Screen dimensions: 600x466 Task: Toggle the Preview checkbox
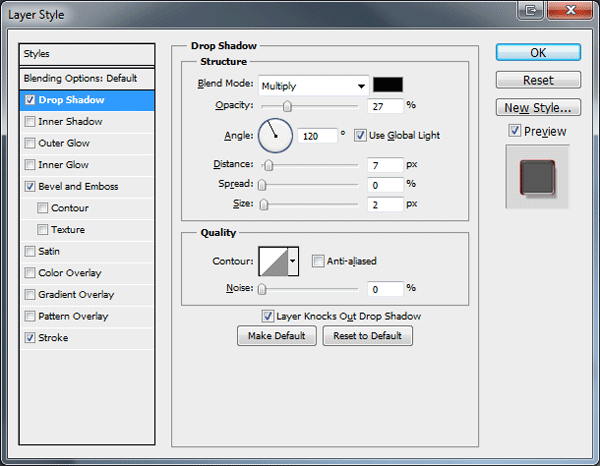tap(515, 131)
